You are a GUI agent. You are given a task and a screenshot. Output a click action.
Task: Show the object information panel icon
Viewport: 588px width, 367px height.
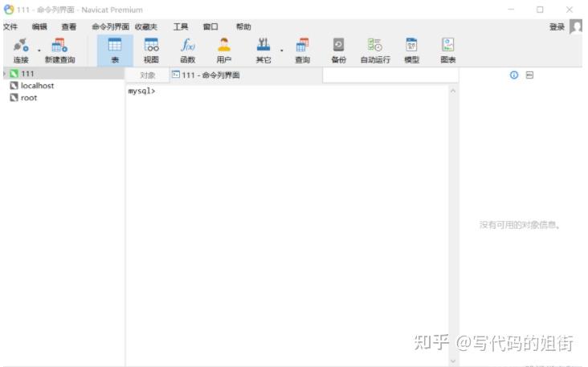(x=514, y=75)
